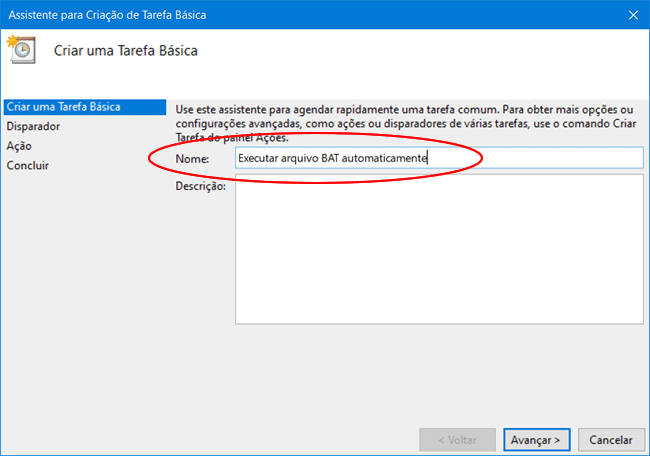The width and height of the screenshot is (650, 456).
Task: Open the Ação step in sidebar
Action: [x=19, y=146]
